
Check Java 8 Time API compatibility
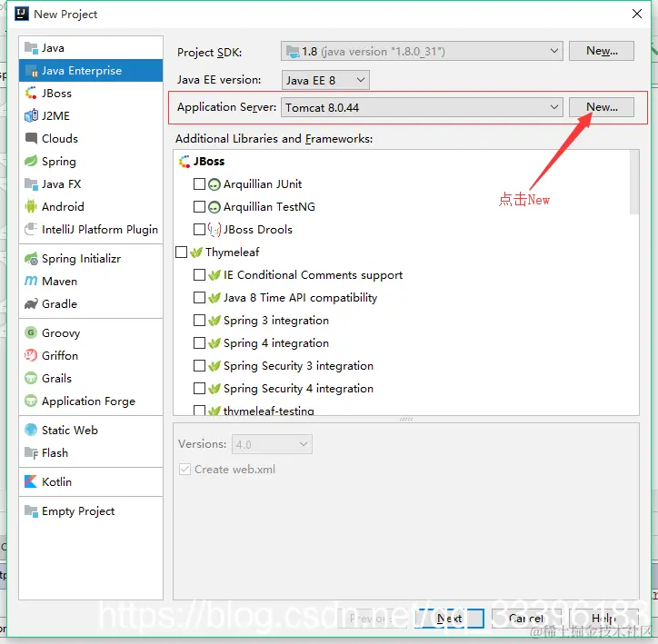(199, 297)
